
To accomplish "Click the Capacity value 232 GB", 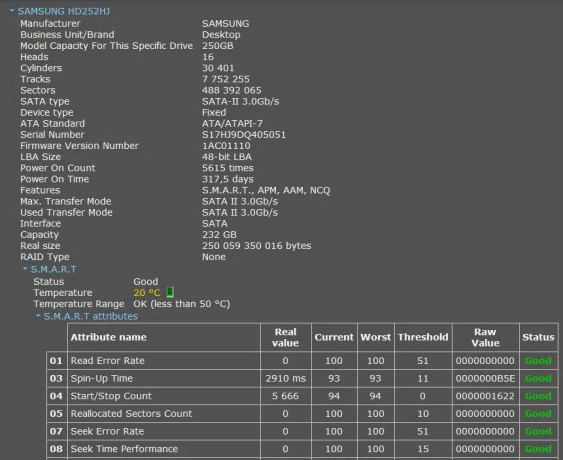I will [x=219, y=235].
